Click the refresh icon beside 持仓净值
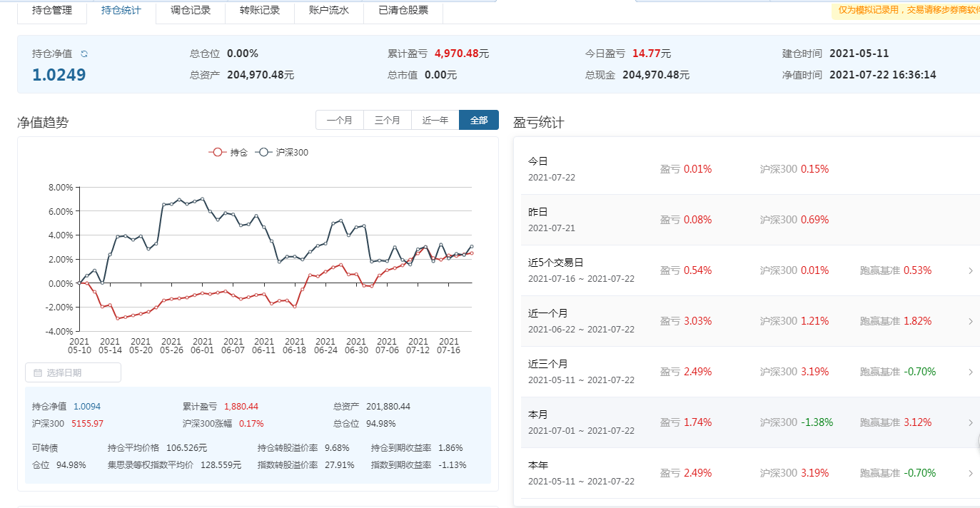 tap(84, 54)
